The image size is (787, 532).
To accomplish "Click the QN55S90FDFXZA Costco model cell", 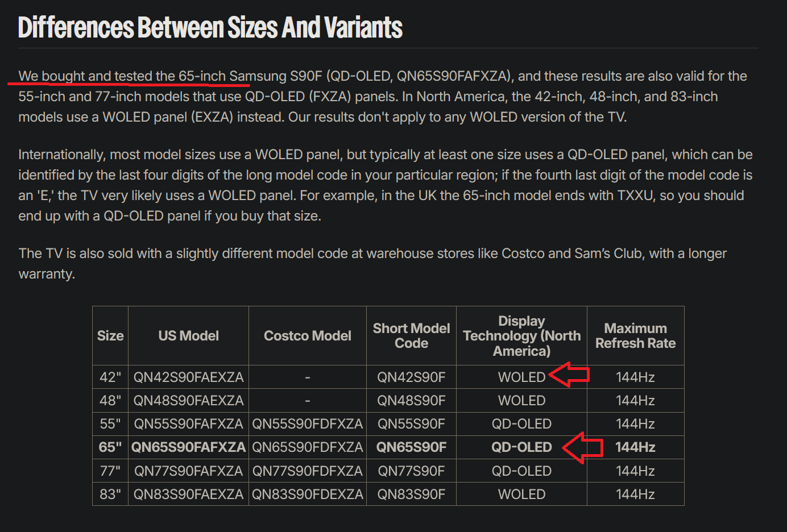I will pos(308,424).
